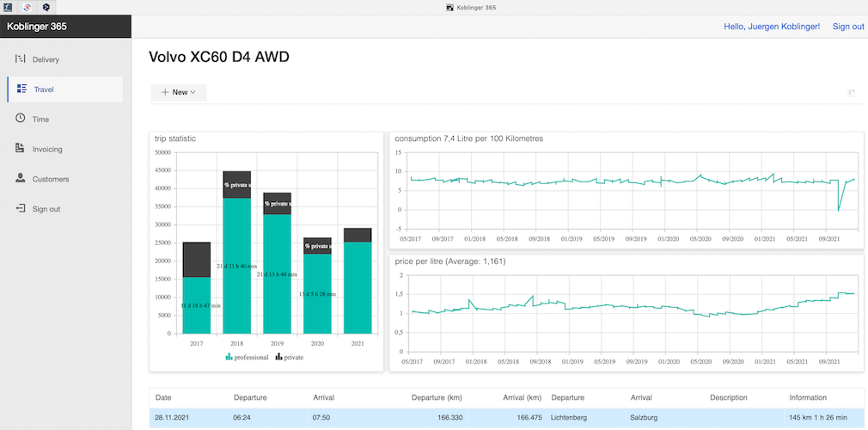Choose Sign out label in the sidebar
This screenshot has width=868, height=430.
(x=46, y=209)
